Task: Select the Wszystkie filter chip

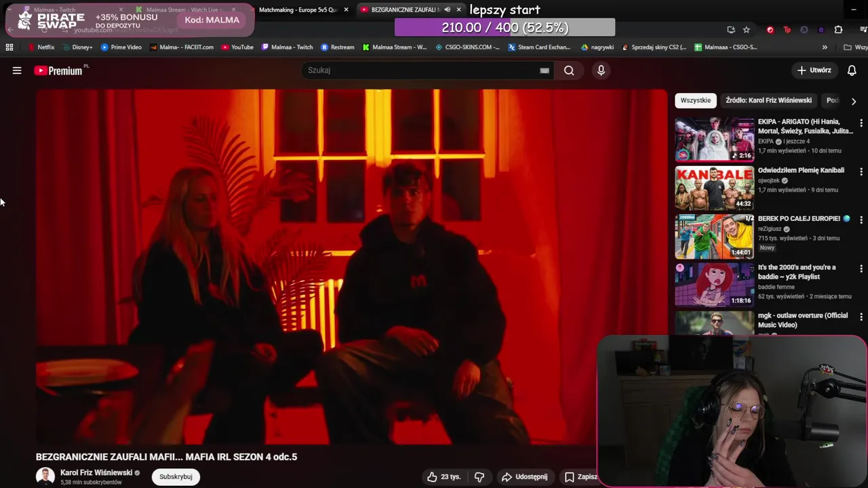Action: [696, 100]
